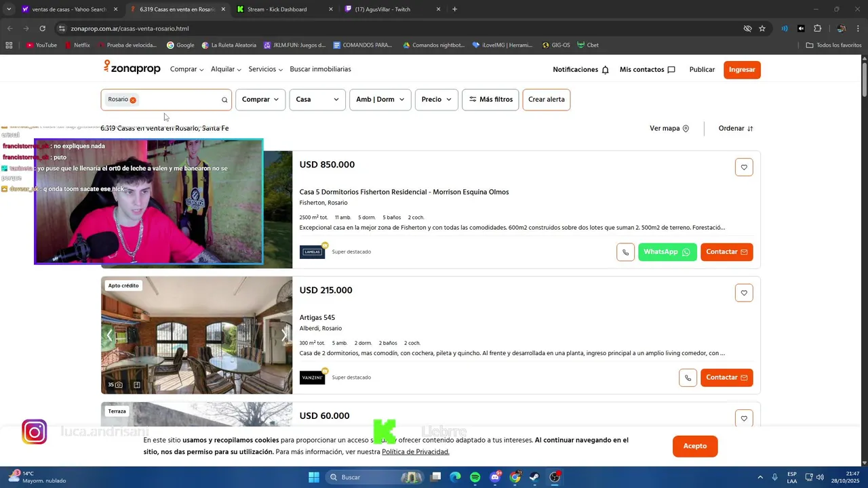
Task: Expand the Precio dropdown
Action: tap(437, 100)
